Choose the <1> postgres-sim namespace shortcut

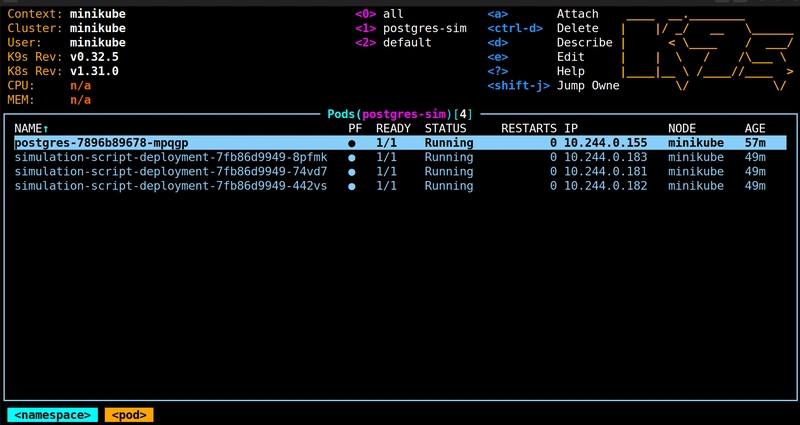[x=411, y=29]
